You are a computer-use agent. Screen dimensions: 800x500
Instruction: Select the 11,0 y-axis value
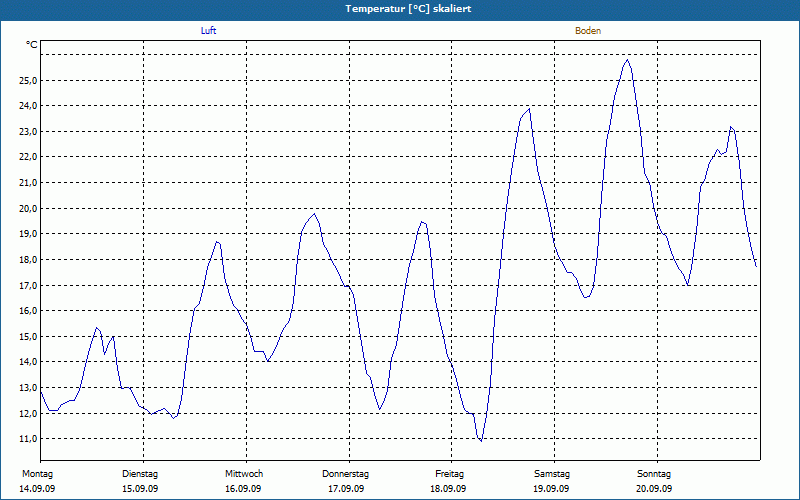click(x=28, y=439)
